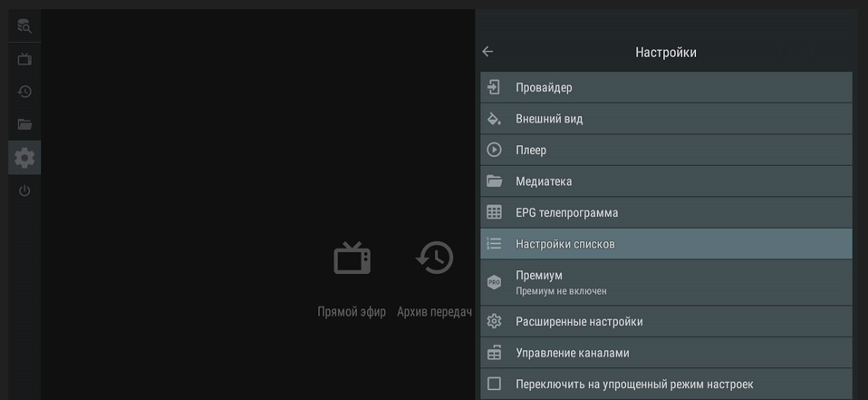
Task: Click the search icon in left sidebar
Action: (24, 26)
